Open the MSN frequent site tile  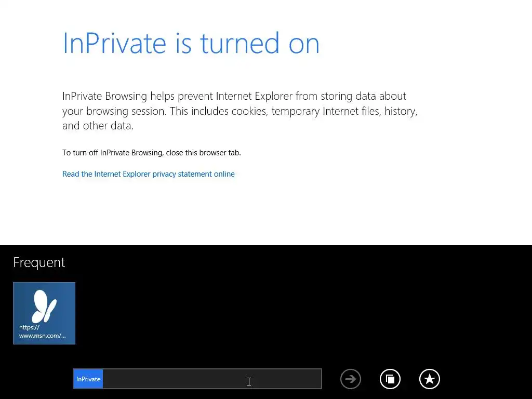44,313
